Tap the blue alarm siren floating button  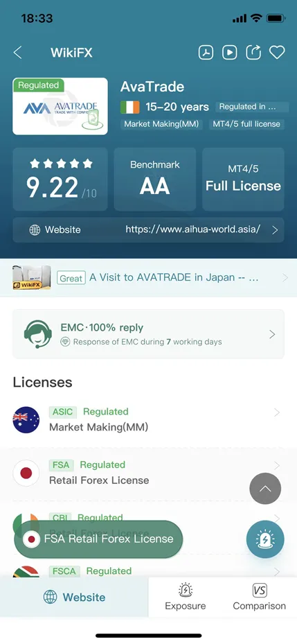point(265,539)
